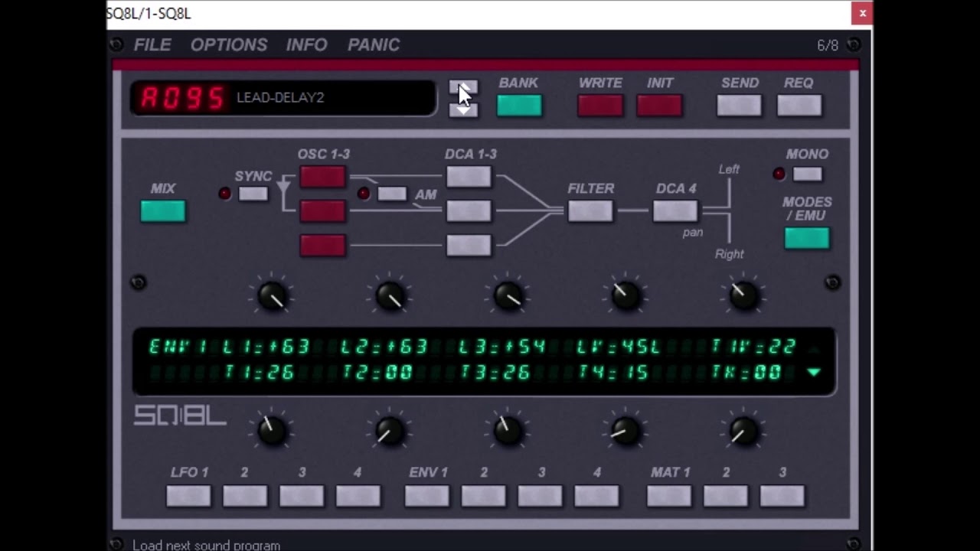Click the display page down arrow
Image resolution: width=980 pixels, height=551 pixels.
click(814, 373)
